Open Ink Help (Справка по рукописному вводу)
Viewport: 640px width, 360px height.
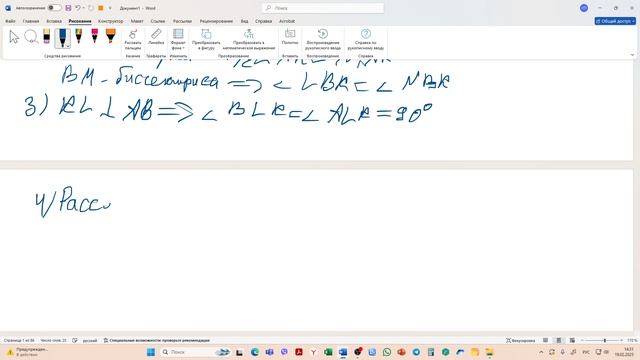coord(366,40)
